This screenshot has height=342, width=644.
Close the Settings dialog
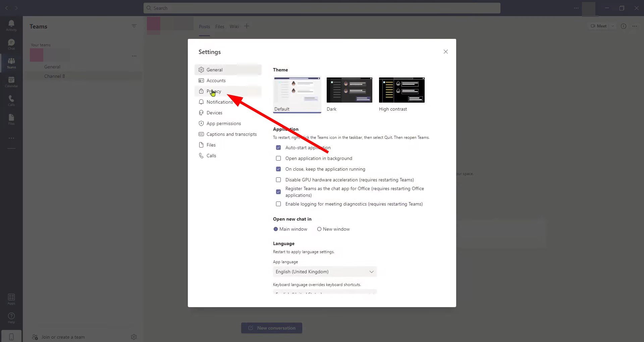coord(446,52)
